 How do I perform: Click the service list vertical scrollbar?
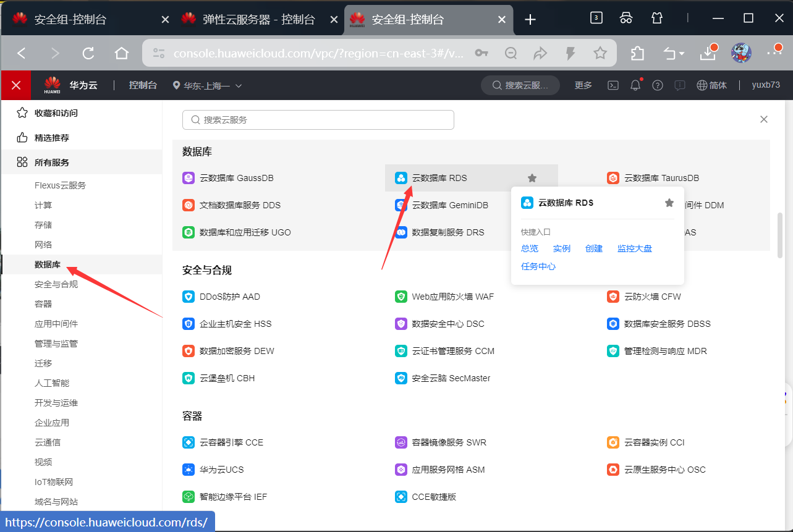pos(781,235)
